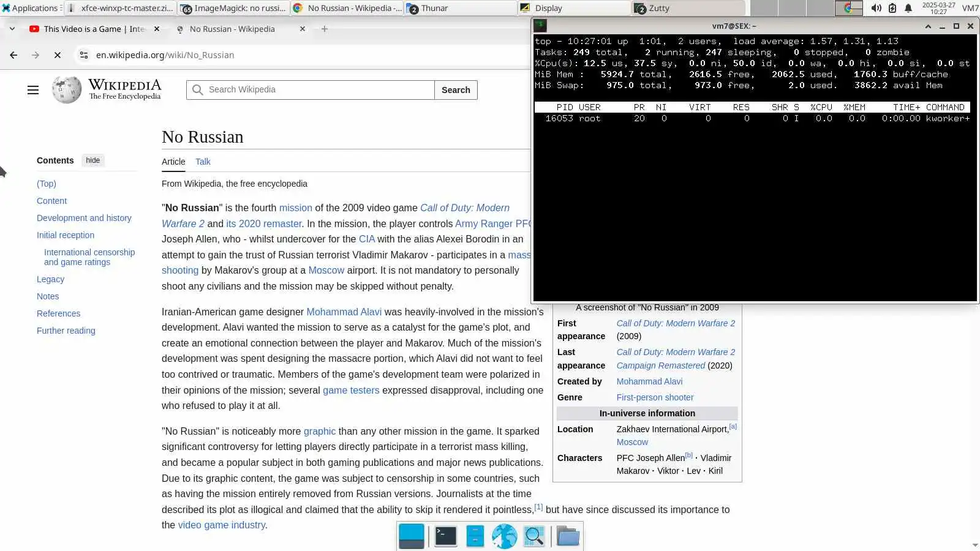Open the file manager drawer icon in the dock
The image size is (980, 551).
(x=475, y=536)
